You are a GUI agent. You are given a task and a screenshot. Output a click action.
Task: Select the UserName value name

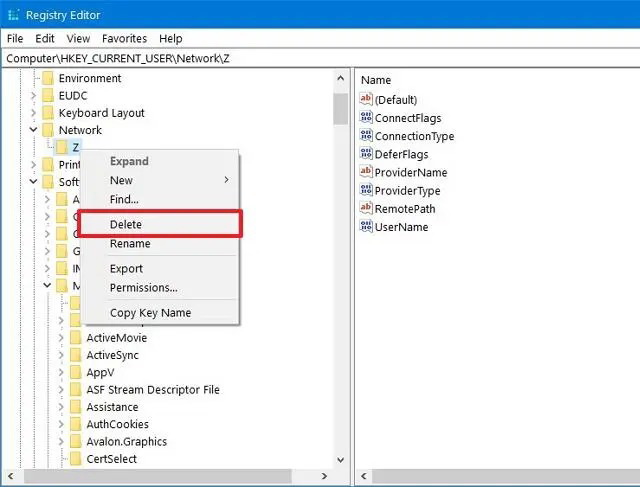[402, 227]
